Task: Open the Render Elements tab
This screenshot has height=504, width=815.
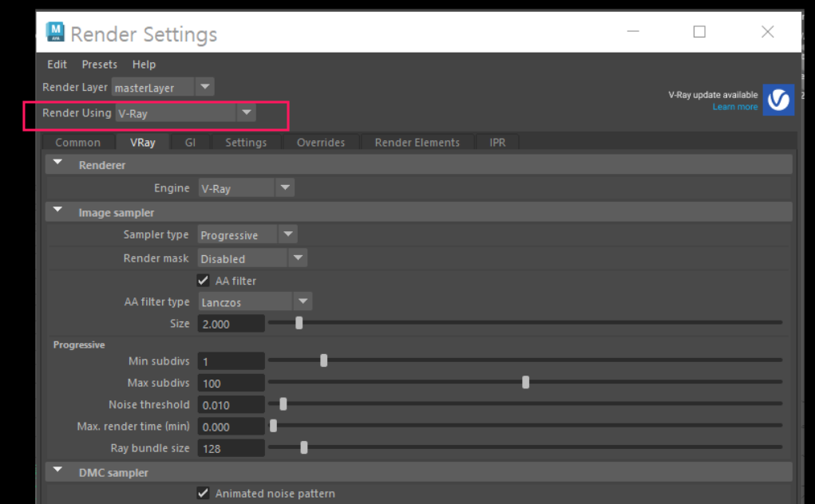Action: (x=417, y=142)
